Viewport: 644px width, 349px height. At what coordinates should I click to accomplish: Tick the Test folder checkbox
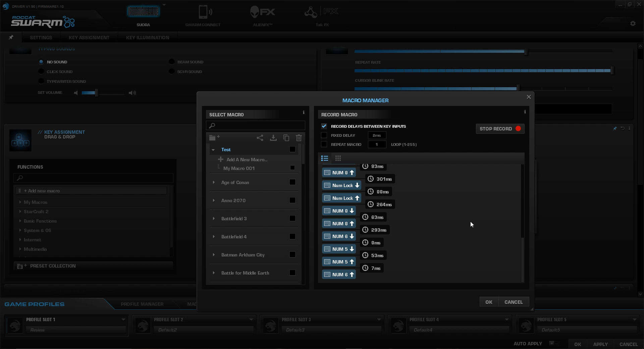(x=292, y=149)
